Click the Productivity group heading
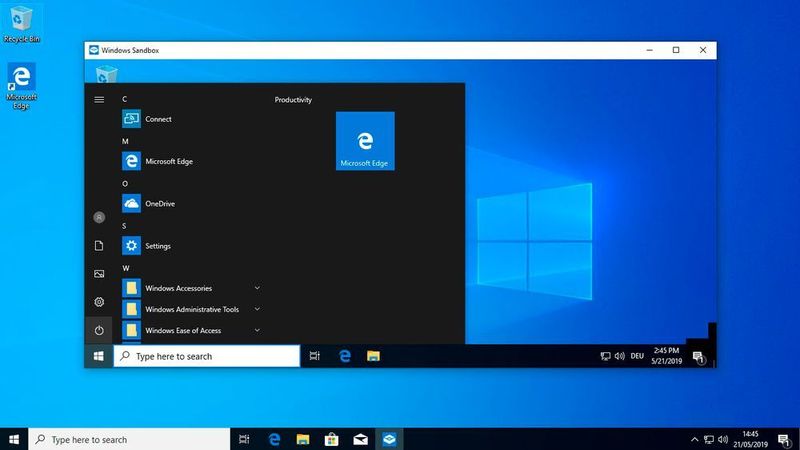 pos(293,99)
